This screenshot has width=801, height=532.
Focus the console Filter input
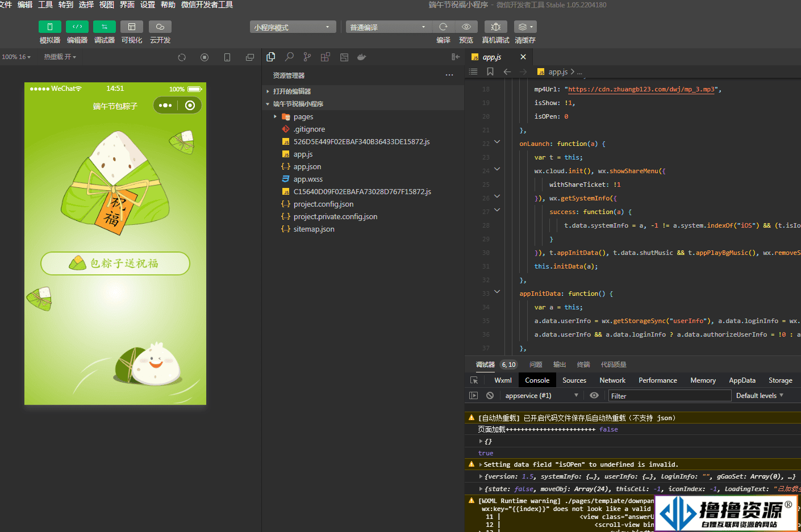(670, 396)
